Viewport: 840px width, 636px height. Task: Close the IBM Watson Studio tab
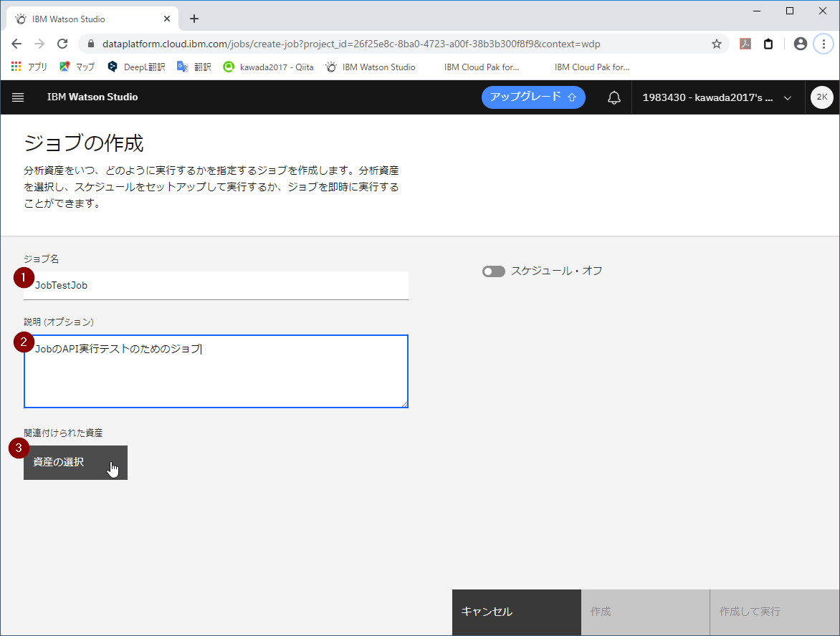pos(166,19)
